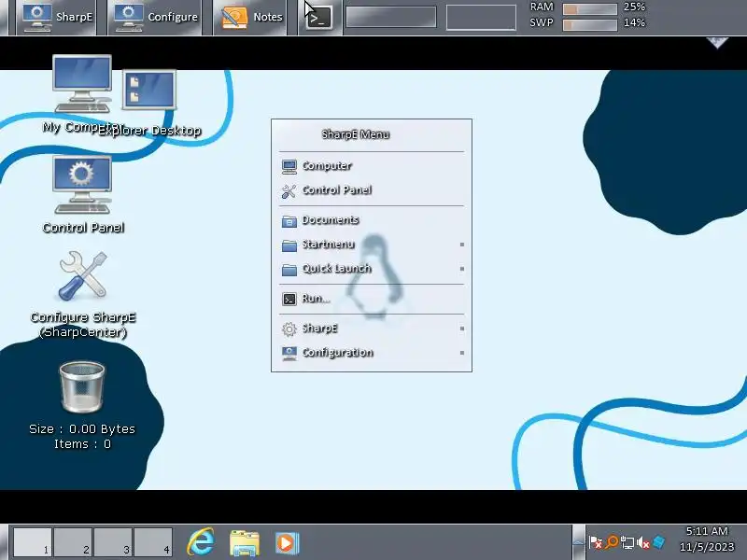
Task: Click the muted volume tray icon
Action: point(643,542)
